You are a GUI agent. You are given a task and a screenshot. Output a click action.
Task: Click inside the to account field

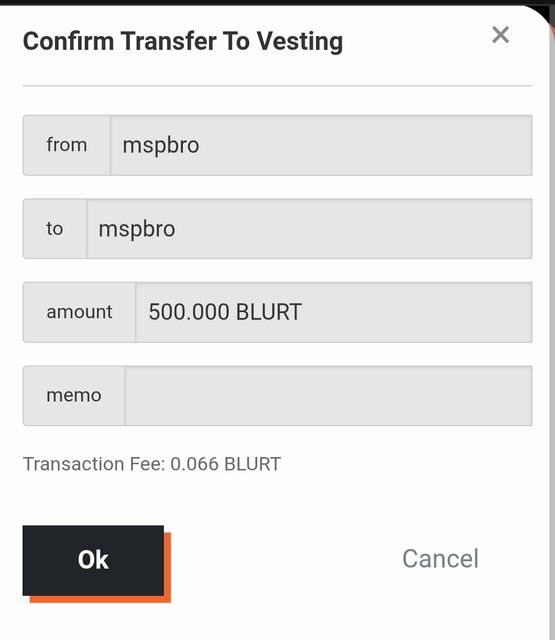(309, 229)
